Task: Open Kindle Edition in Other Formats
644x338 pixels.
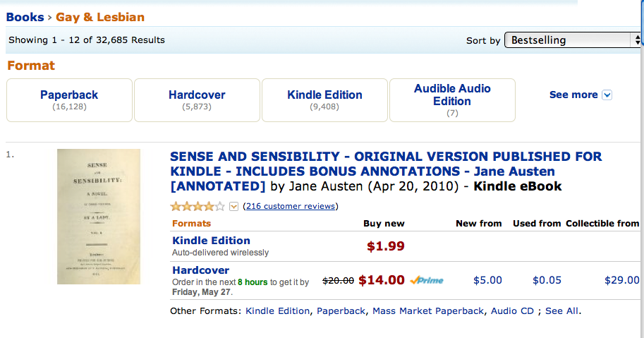Action: (278, 311)
